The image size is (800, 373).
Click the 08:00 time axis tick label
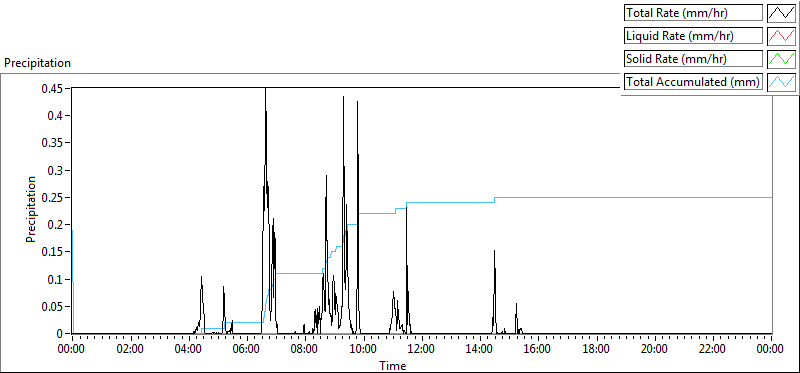[305, 349]
